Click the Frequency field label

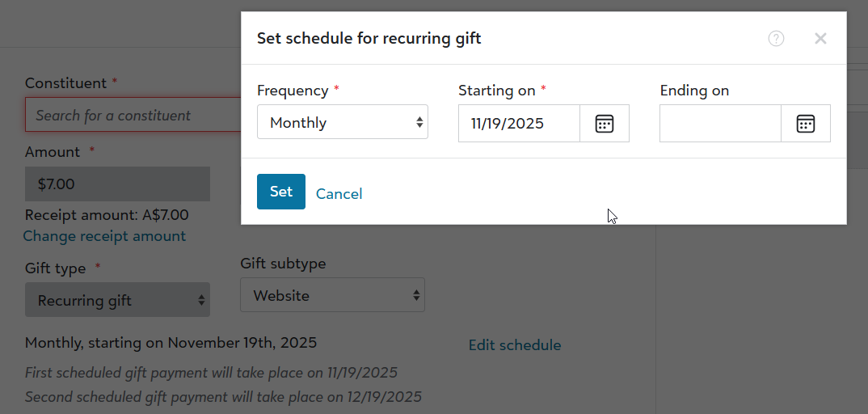click(x=293, y=91)
